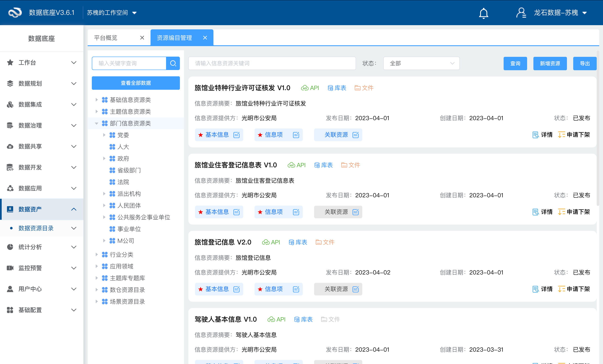Select the 数据集成 sidebar icon
Image resolution: width=603 pixels, height=364 pixels.
point(10,104)
